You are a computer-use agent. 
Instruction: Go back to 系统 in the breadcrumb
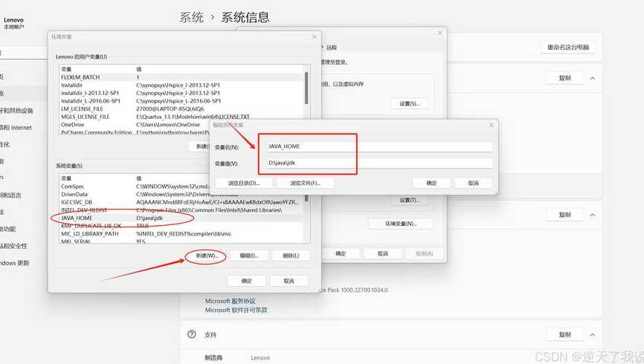(191, 17)
